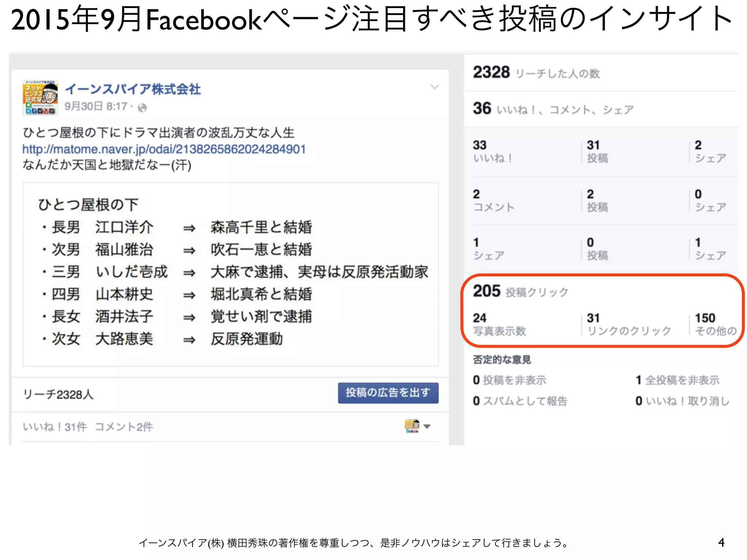Open the イーンスパイア株式会社 page name link
The image size is (747, 560).
(133, 89)
